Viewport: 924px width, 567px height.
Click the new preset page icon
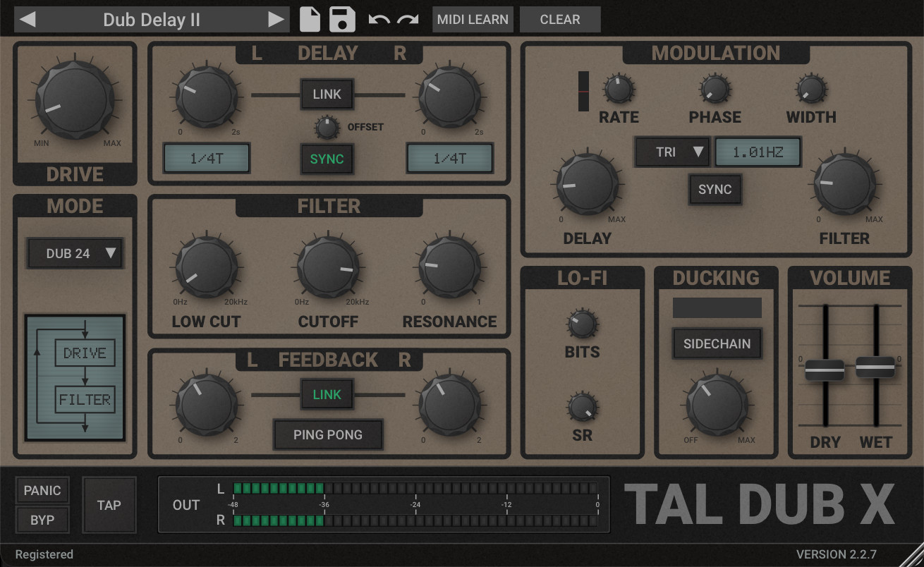point(310,19)
